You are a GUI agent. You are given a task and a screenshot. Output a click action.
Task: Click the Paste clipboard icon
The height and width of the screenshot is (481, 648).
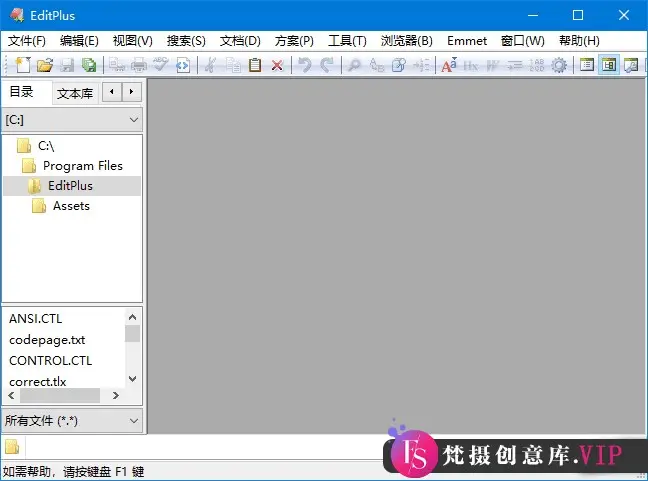click(255, 65)
